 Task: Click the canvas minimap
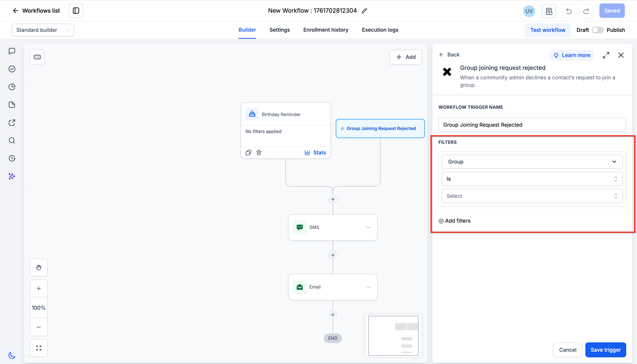coord(393,335)
